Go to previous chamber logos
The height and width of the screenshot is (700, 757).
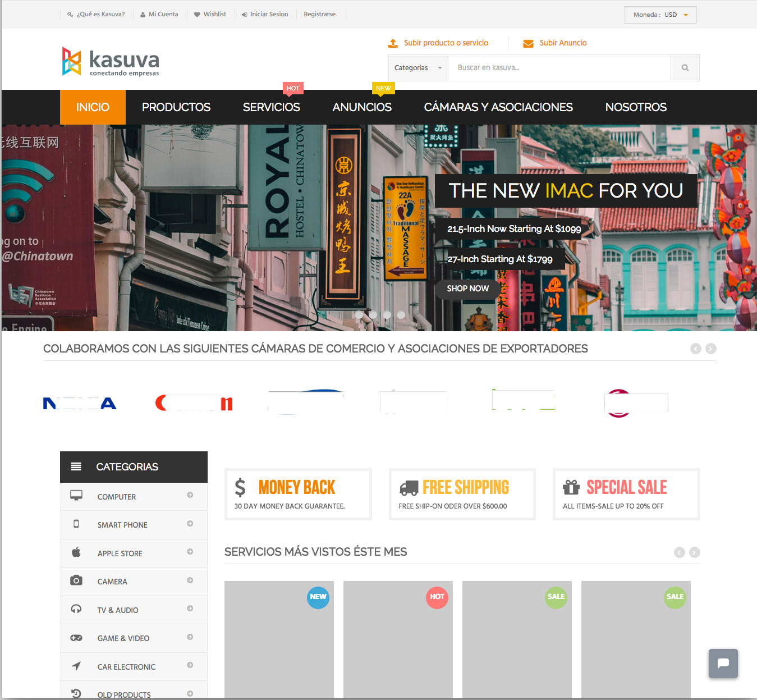[696, 349]
